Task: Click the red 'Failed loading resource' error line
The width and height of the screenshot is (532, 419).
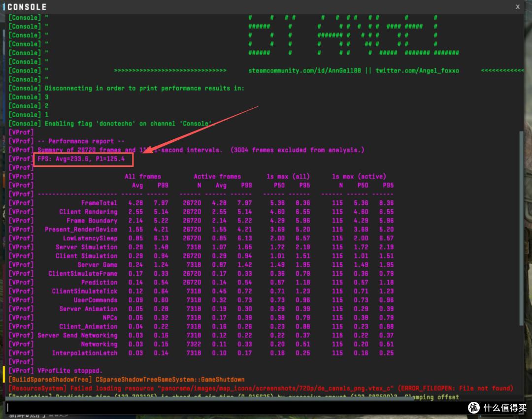Action: coord(261,388)
